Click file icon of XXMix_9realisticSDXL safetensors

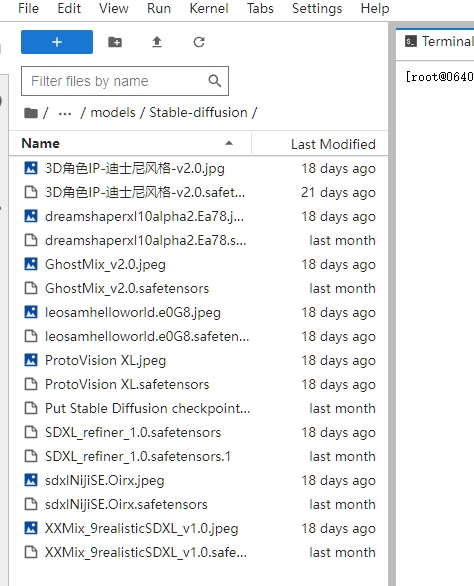(31, 552)
